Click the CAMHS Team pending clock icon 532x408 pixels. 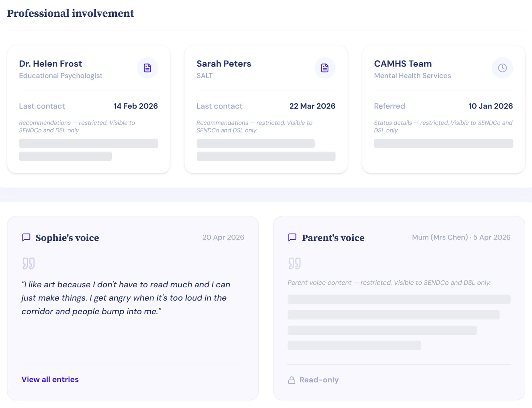click(x=502, y=68)
